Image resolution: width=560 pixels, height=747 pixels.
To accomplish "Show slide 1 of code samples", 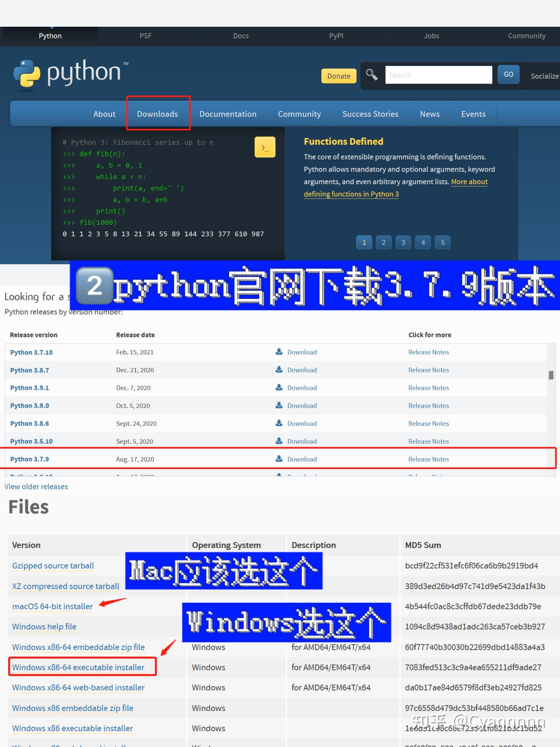I will [364, 242].
